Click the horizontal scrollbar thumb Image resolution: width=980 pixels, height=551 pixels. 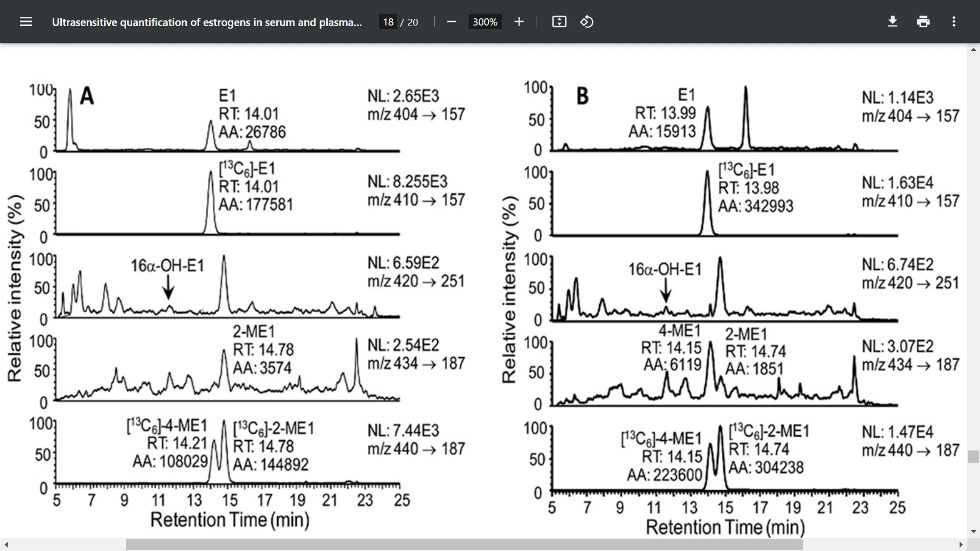tap(464, 545)
